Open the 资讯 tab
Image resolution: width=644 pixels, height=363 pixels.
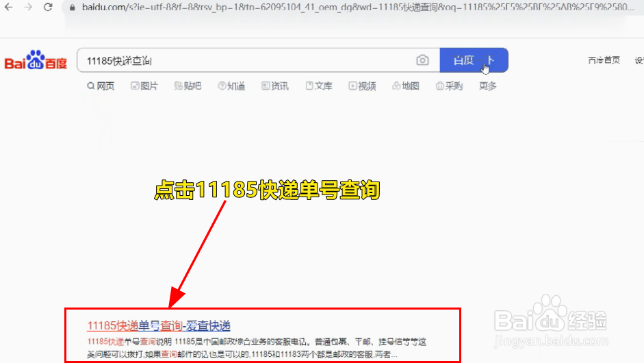[275, 86]
